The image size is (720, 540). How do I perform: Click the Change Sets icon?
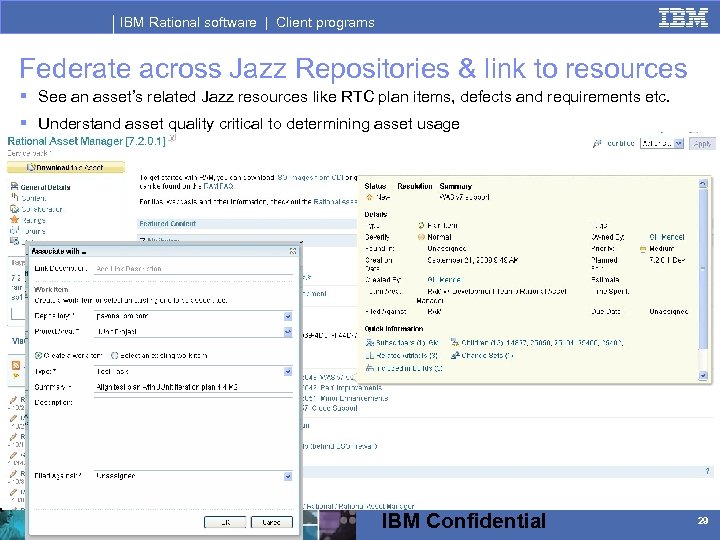pos(455,355)
